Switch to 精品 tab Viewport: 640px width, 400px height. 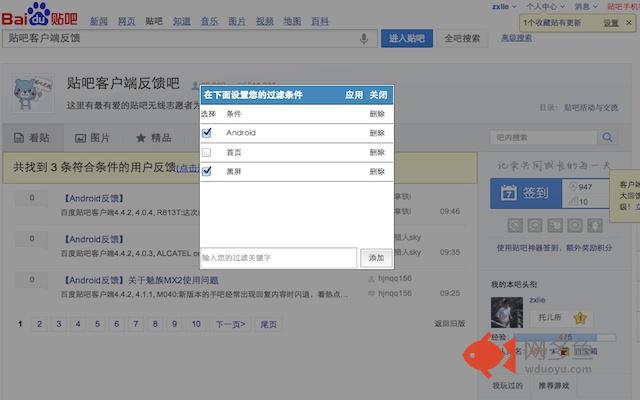(x=153, y=138)
